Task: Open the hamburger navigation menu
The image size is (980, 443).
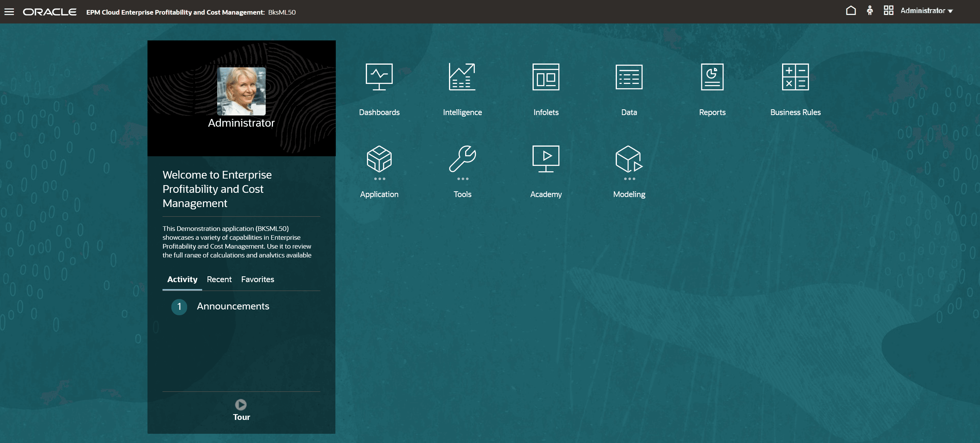Action: tap(9, 11)
